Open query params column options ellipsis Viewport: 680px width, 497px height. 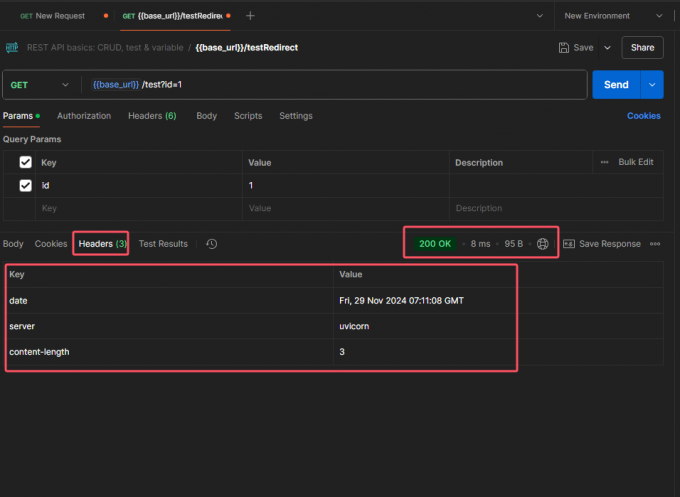pos(604,162)
